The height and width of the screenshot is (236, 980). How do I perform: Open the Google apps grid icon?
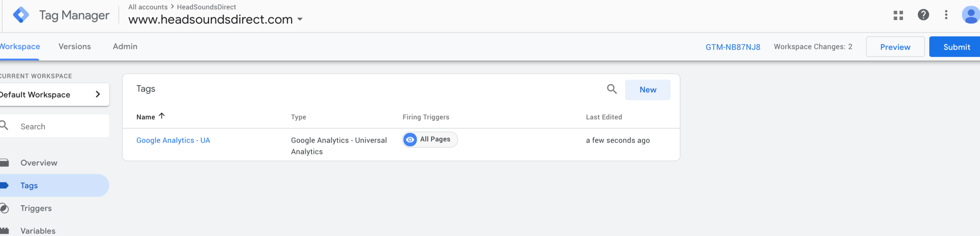click(898, 15)
